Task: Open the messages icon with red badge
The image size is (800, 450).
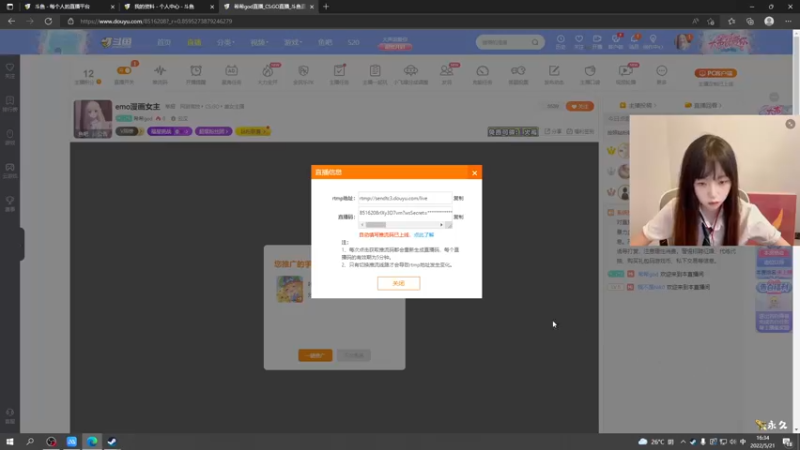Action: pos(634,41)
